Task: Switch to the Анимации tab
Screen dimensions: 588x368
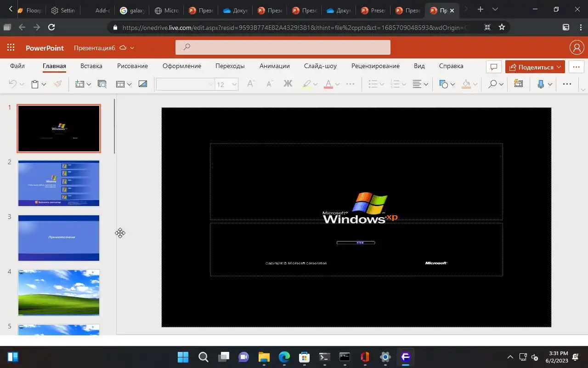Action: (x=275, y=66)
